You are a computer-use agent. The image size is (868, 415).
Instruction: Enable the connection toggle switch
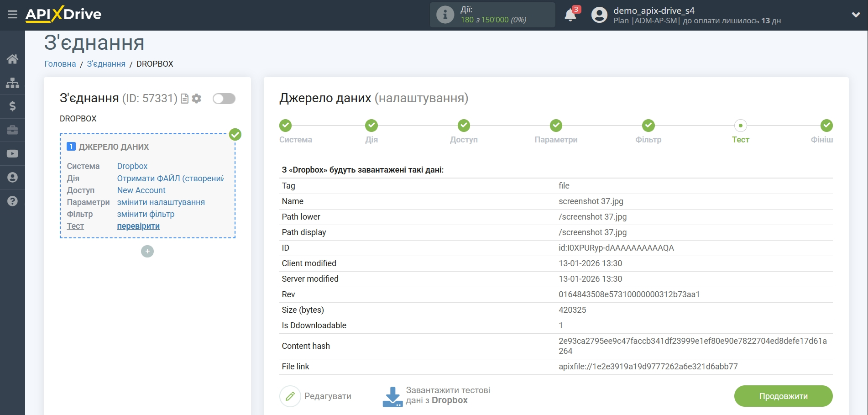pos(224,99)
